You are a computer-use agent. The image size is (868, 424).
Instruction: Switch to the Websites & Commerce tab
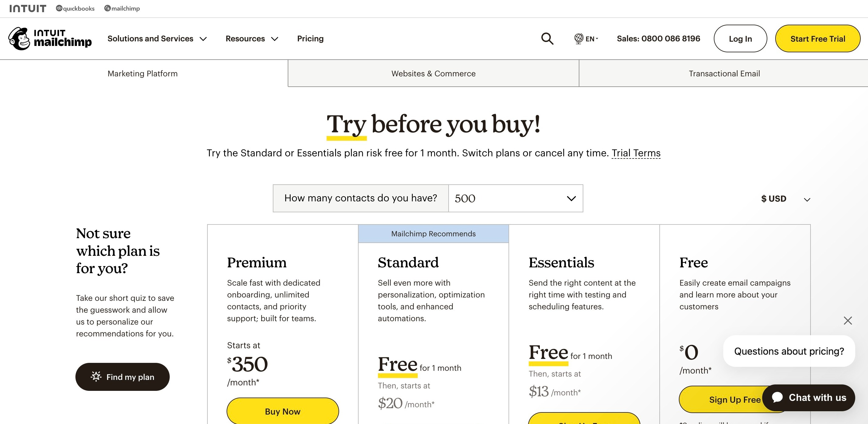[x=433, y=74]
